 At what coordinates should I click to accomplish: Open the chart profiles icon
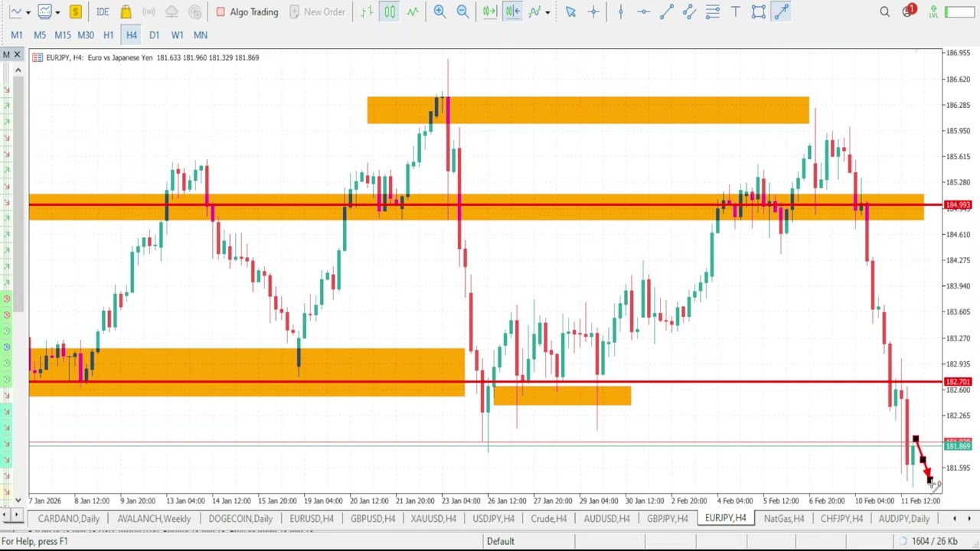pos(44,11)
